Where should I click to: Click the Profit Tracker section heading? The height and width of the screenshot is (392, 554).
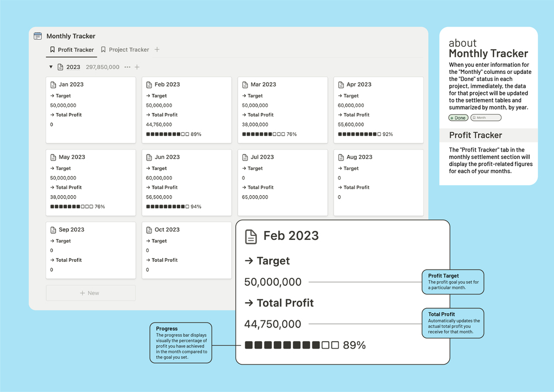pos(476,135)
